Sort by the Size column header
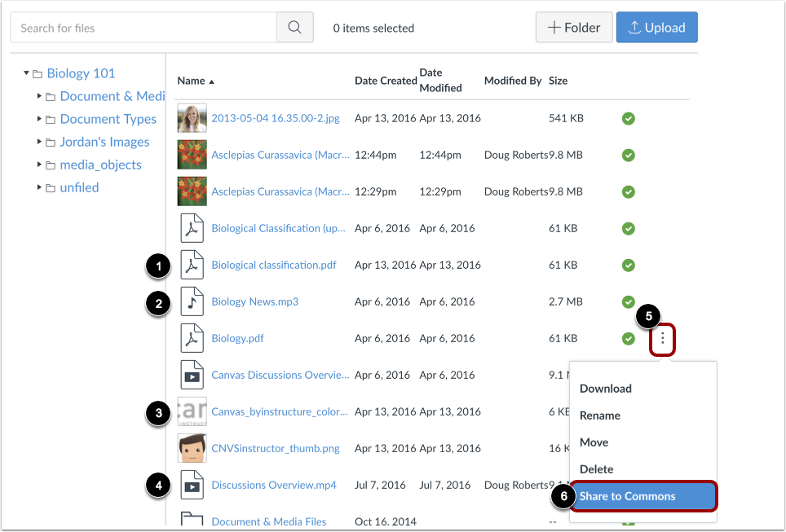Screen dimensions: 786x532 point(558,81)
